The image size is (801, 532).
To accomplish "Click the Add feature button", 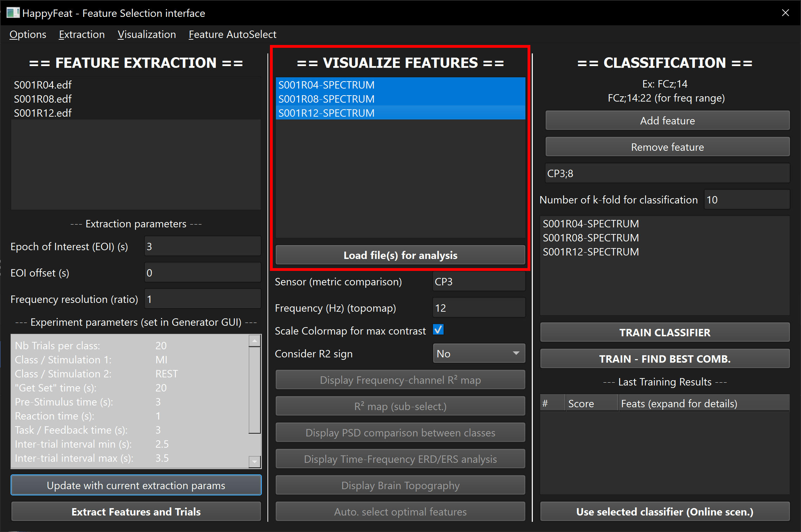I will click(667, 121).
